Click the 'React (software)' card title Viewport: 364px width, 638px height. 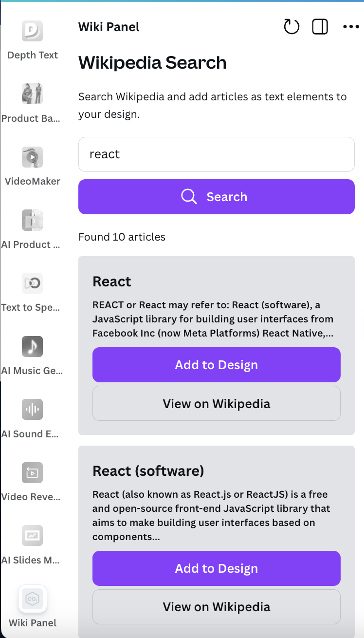(x=148, y=471)
